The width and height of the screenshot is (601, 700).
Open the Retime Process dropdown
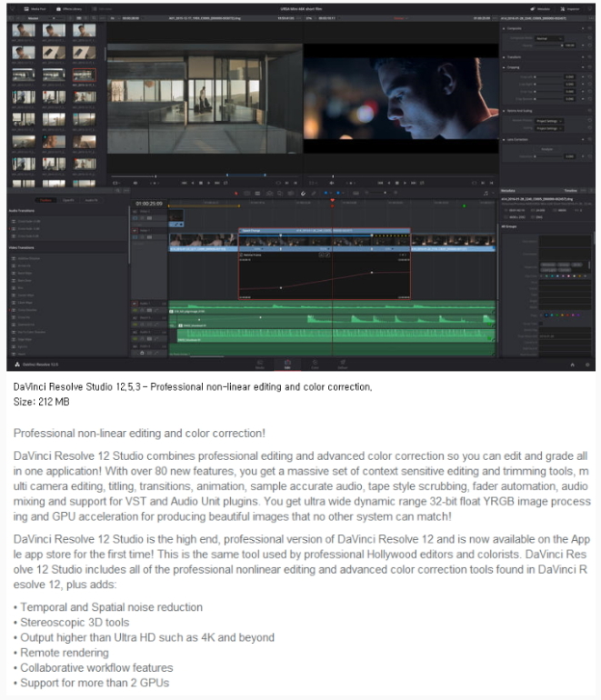pyautogui.click(x=549, y=121)
